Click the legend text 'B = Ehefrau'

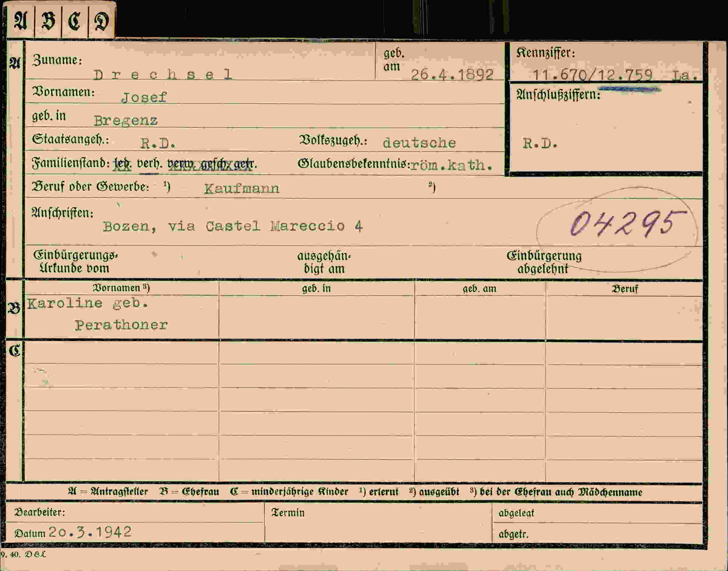tap(189, 492)
